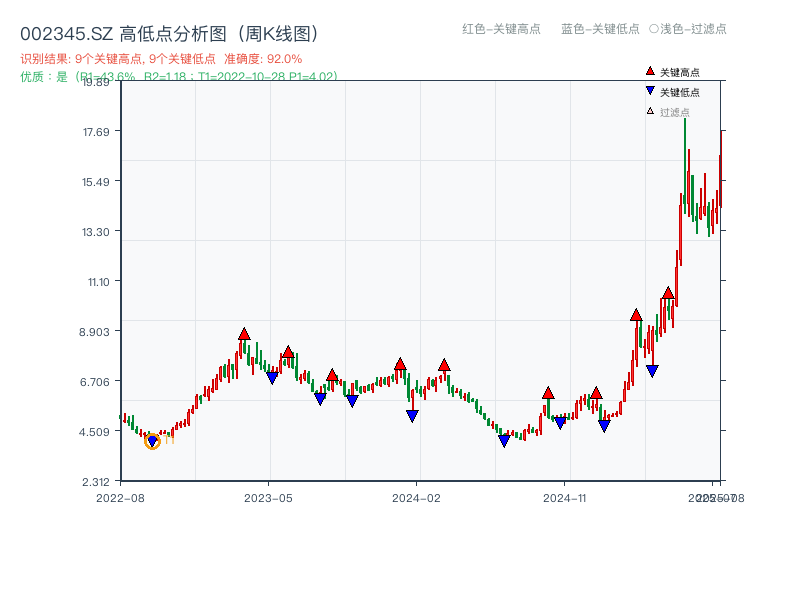Click the white filtered point triangle in the chart legend
Image resolution: width=800 pixels, height=600 pixels.
[650, 111]
